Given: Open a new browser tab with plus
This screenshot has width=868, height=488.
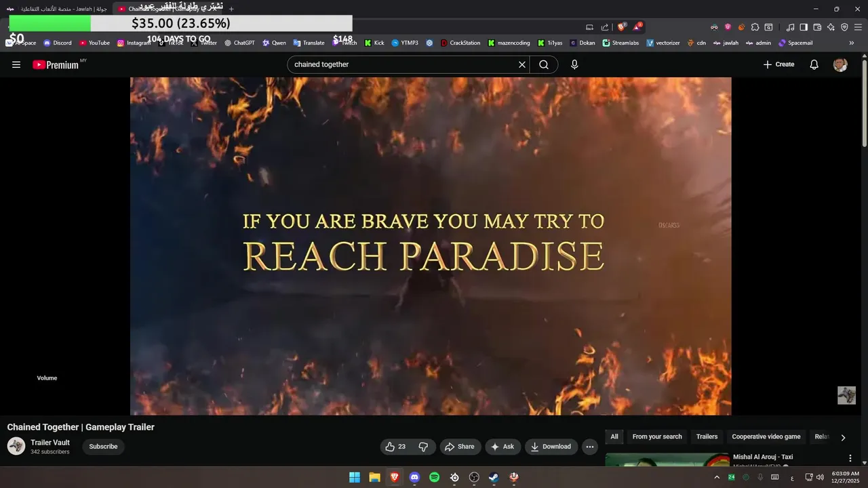Looking at the screenshot, I should (x=231, y=9).
